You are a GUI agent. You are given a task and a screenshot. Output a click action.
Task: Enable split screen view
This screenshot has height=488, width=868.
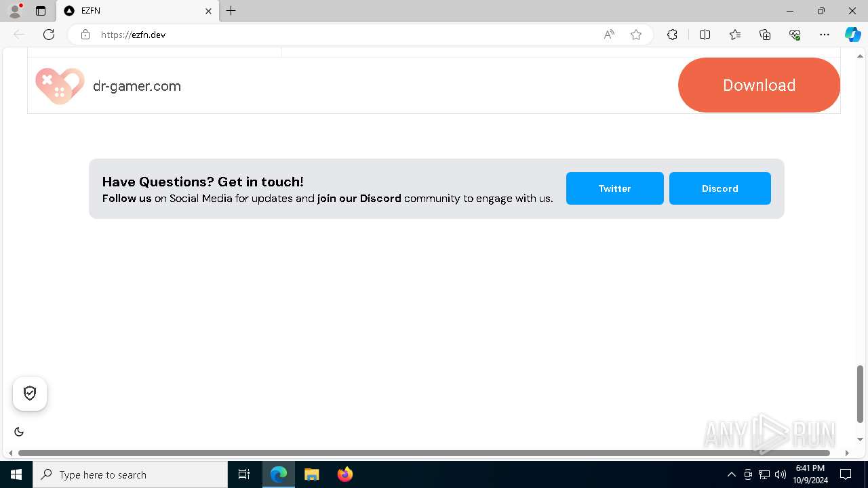(x=705, y=35)
